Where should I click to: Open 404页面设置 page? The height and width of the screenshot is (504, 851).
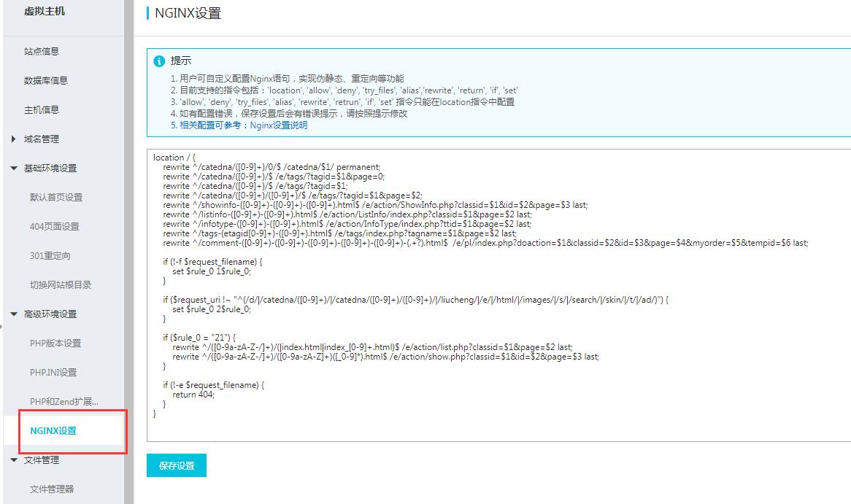tap(54, 227)
